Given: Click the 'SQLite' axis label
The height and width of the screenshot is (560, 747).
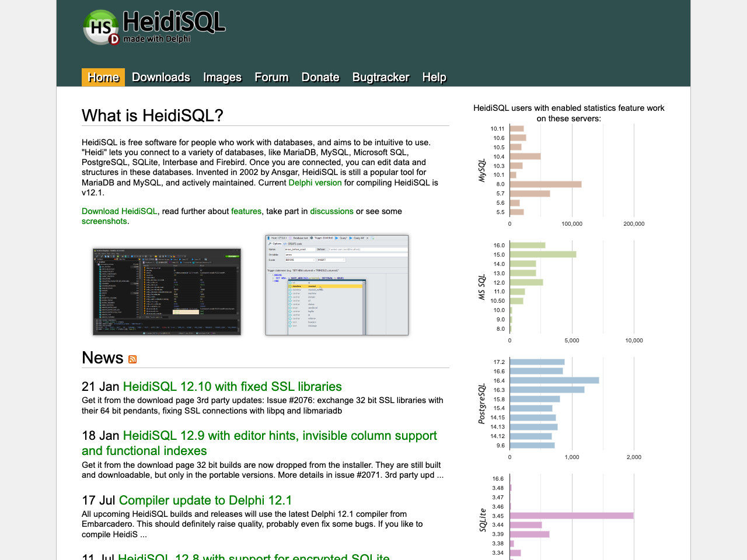Looking at the screenshot, I should (482, 520).
